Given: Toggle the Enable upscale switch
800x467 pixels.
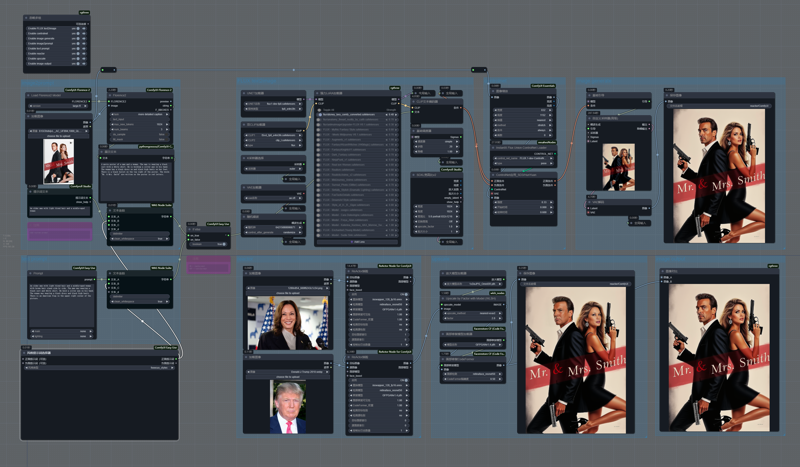Looking at the screenshot, I should point(78,59).
